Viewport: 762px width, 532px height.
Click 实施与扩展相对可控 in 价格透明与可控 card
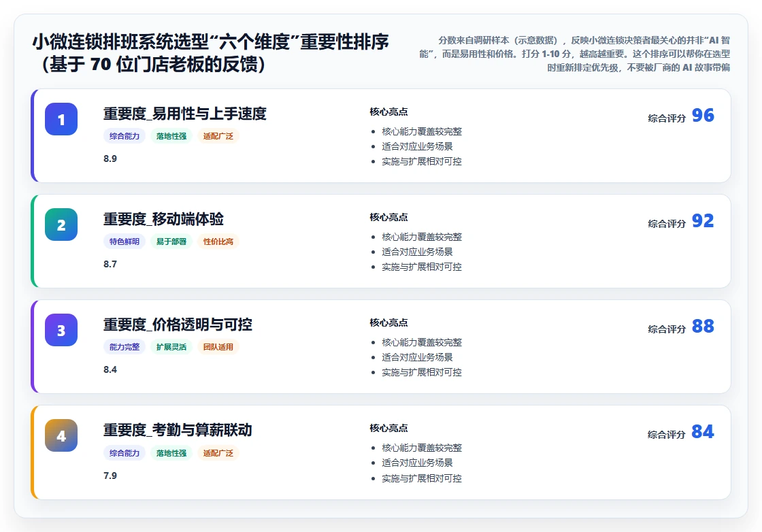coord(422,372)
